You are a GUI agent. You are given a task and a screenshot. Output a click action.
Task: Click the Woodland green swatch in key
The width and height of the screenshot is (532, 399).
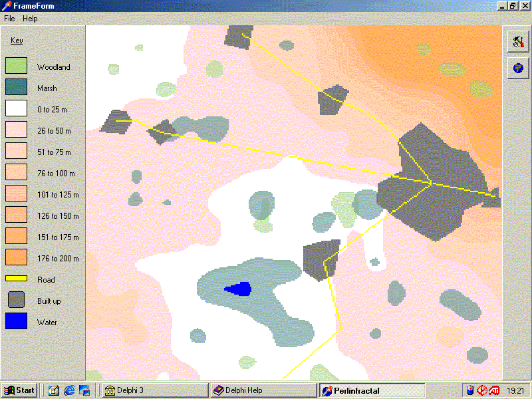pyautogui.click(x=17, y=66)
